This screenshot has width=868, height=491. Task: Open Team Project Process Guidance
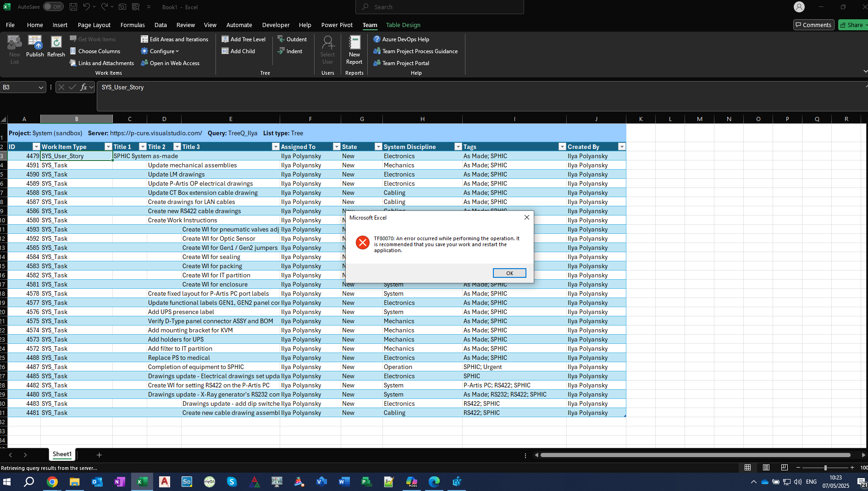pos(415,51)
